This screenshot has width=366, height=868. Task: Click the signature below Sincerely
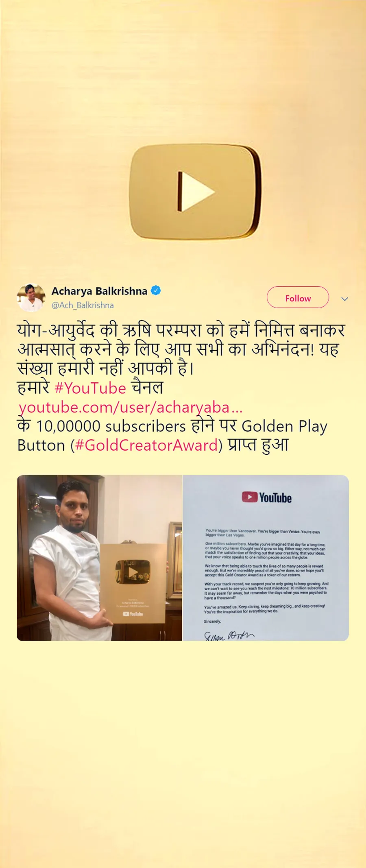[x=229, y=635]
